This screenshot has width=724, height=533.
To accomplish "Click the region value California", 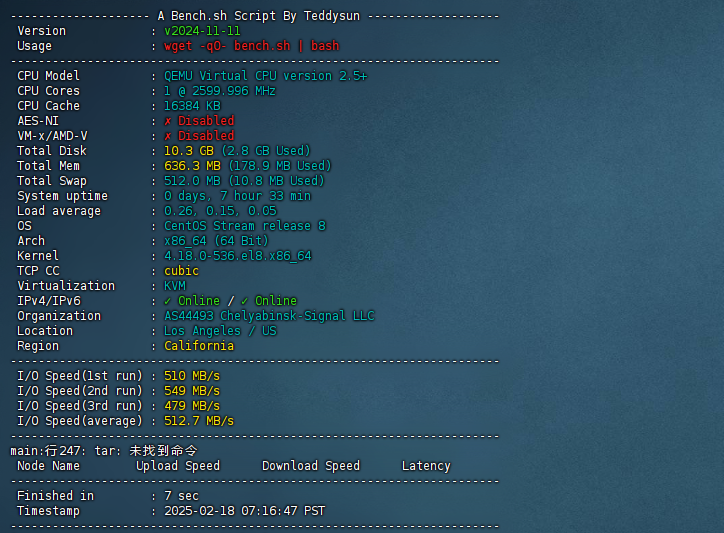I will coord(199,346).
